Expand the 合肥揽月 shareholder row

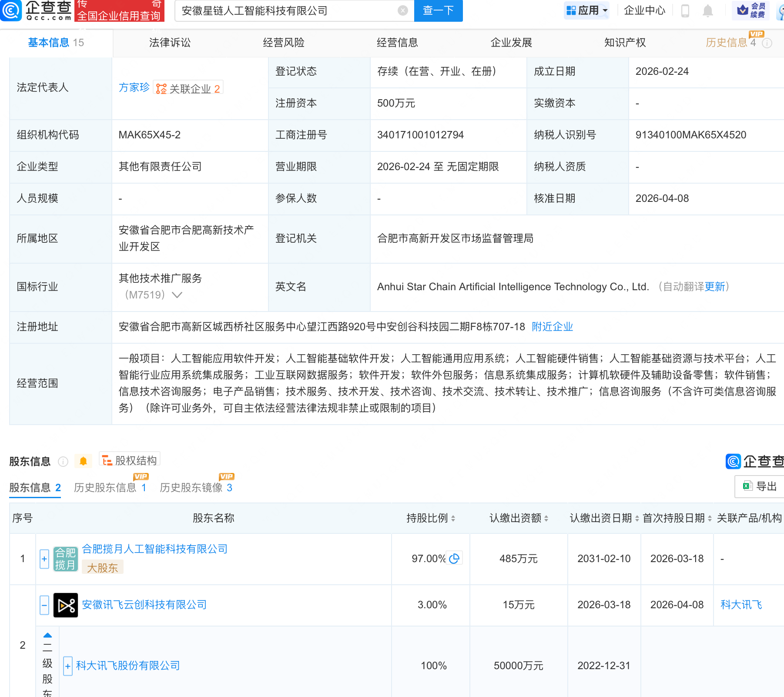pyautogui.click(x=44, y=559)
